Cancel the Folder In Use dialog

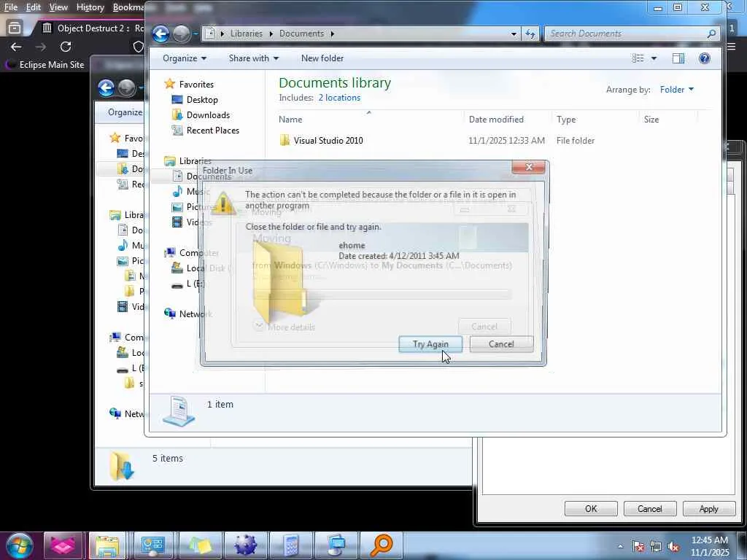501,344
